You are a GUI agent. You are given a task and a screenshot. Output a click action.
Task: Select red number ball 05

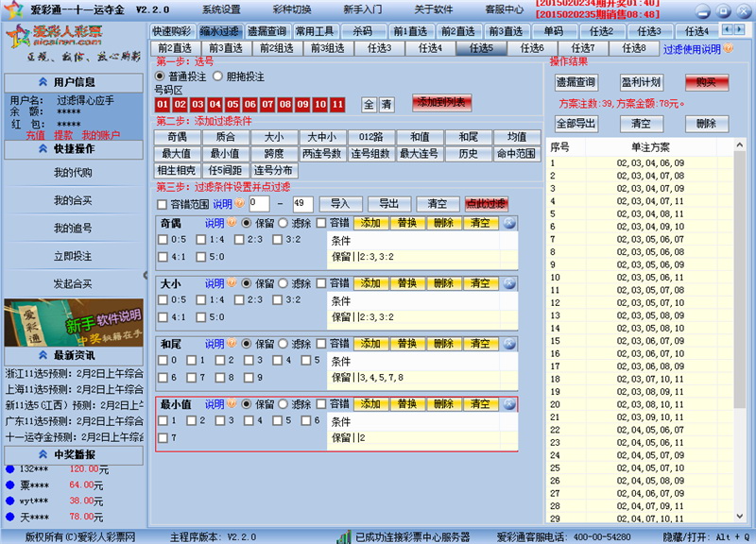click(x=232, y=104)
